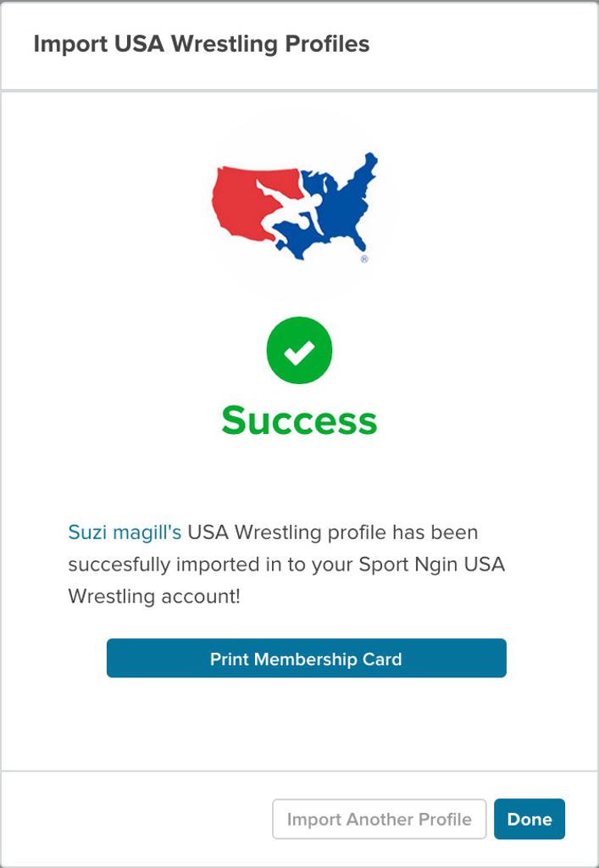Viewport: 599px width, 868px height.
Task: Click the green Success heading
Action: click(299, 420)
